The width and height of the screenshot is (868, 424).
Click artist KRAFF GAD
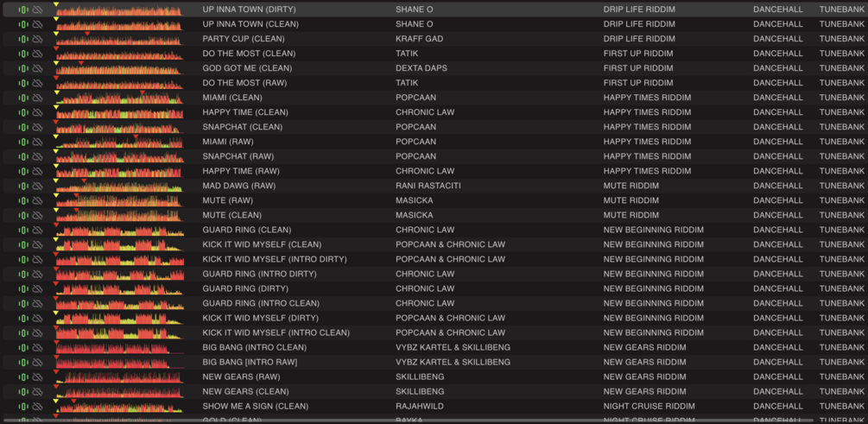tap(420, 39)
